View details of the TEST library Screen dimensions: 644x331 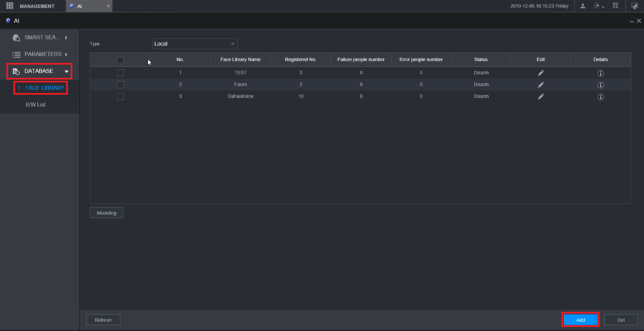[x=600, y=73]
